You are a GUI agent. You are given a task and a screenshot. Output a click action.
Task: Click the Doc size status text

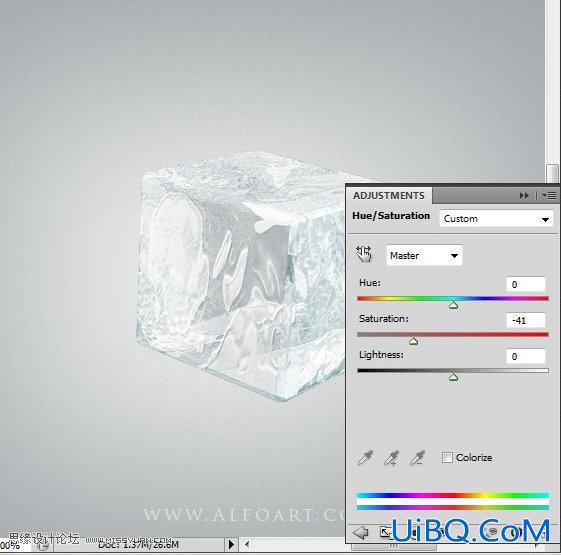pyautogui.click(x=138, y=545)
